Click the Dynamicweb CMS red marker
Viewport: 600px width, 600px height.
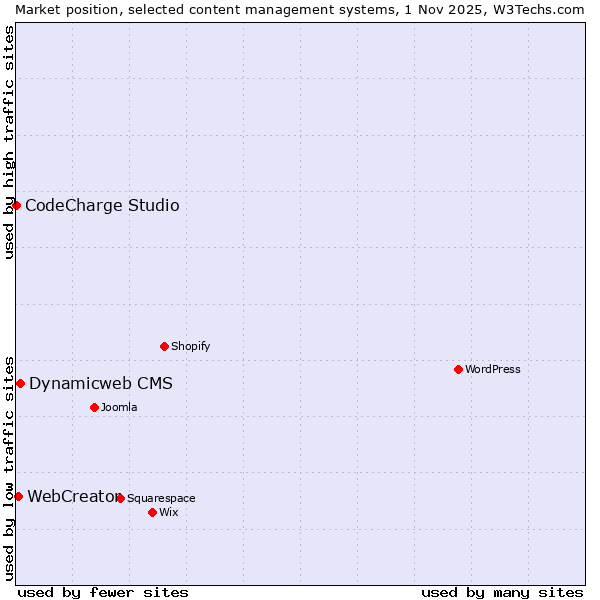(x=20, y=383)
